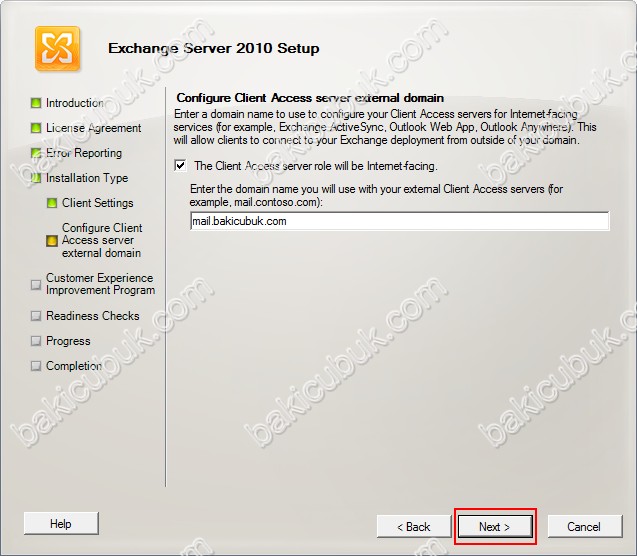The width and height of the screenshot is (637, 556).
Task: Toggle the Internet-facing Client Access checkbox
Action: (x=180, y=166)
